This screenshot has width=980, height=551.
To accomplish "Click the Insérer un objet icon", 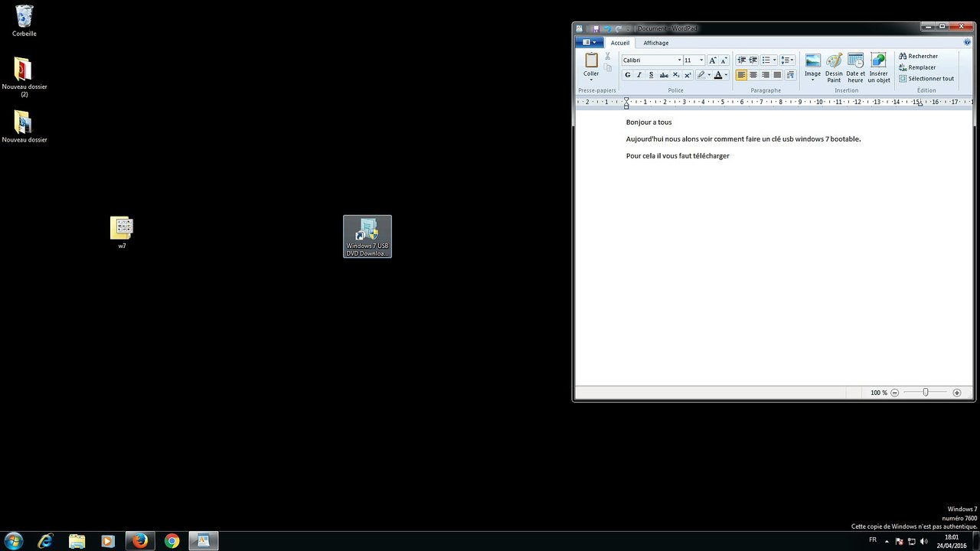I will tap(878, 60).
